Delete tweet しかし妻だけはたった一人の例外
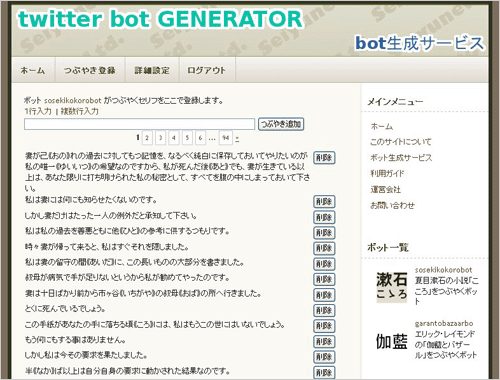The image size is (500, 380). [324, 217]
